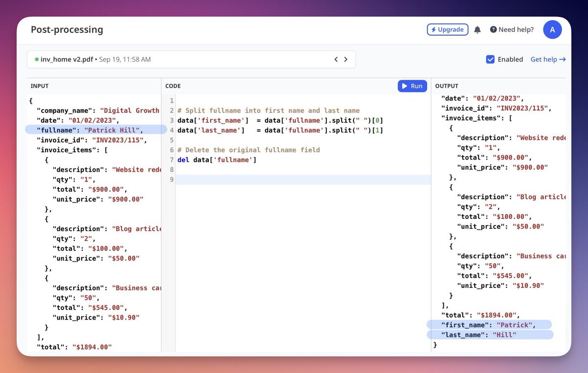Click the "qty": "50" line in the input
The width and height of the screenshot is (588, 373).
(76, 298)
